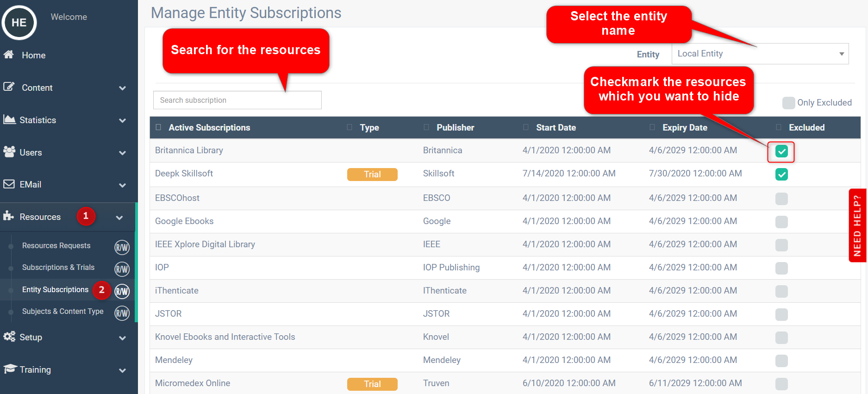Click the 6/11/2029 expiry date cell
The height and width of the screenshot is (394, 868).
[695, 383]
